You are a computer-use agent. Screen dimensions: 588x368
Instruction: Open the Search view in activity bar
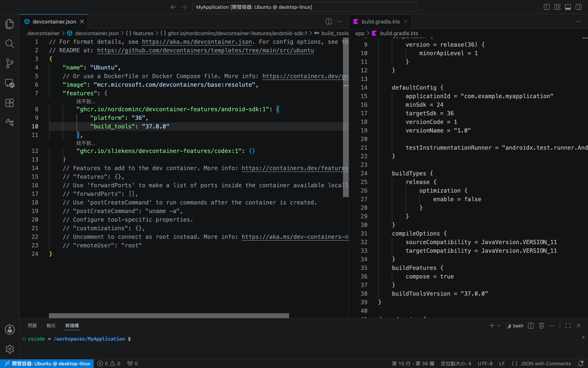(10, 44)
